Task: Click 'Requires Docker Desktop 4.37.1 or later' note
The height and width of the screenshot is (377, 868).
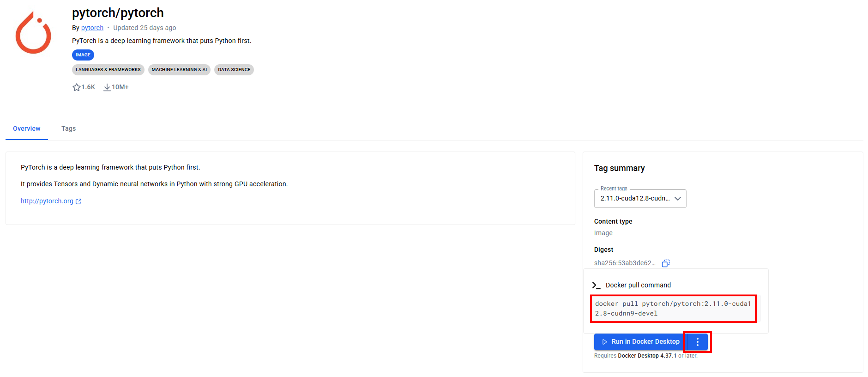Action: pos(645,356)
